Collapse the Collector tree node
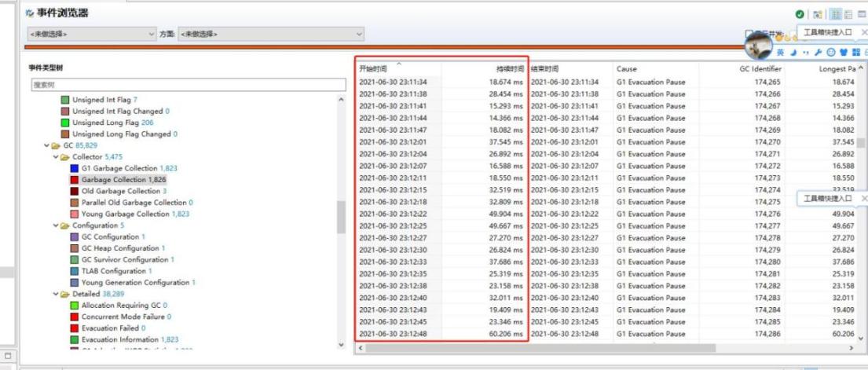Viewport: 868px width, 370px height. (56, 157)
